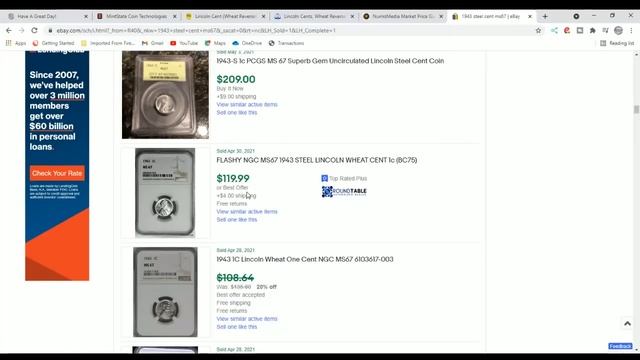640x360 pixels.
Task: Open Chrome three-dot menu
Action: (x=631, y=31)
